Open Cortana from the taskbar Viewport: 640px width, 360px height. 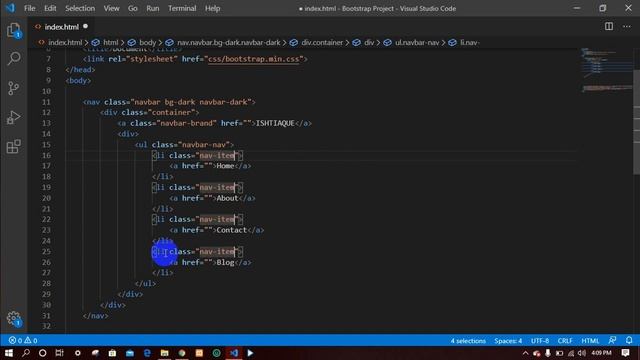(x=42, y=353)
